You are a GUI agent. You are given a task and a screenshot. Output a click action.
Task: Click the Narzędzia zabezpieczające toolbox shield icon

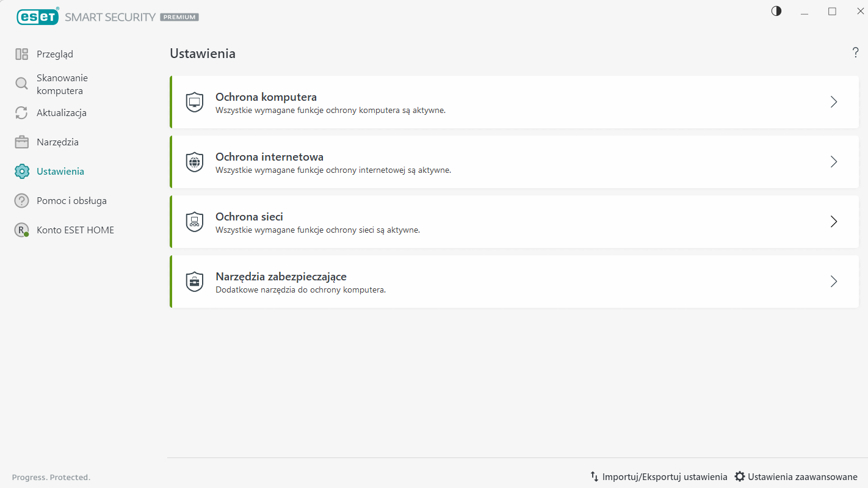click(194, 282)
